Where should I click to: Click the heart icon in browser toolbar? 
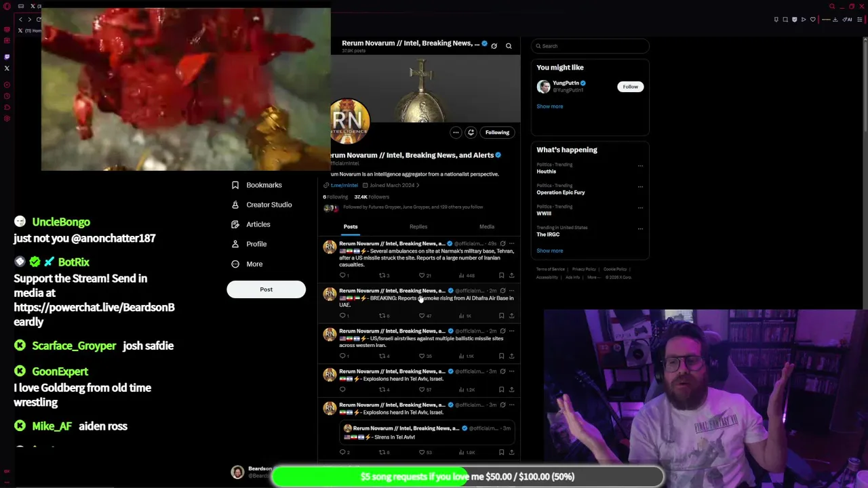pyautogui.click(x=812, y=20)
